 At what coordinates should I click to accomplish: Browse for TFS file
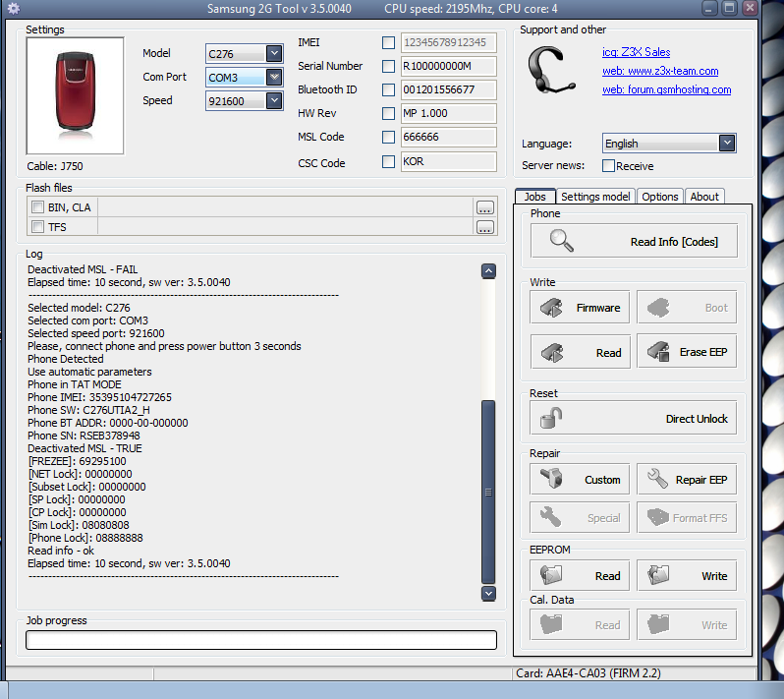pyautogui.click(x=485, y=227)
